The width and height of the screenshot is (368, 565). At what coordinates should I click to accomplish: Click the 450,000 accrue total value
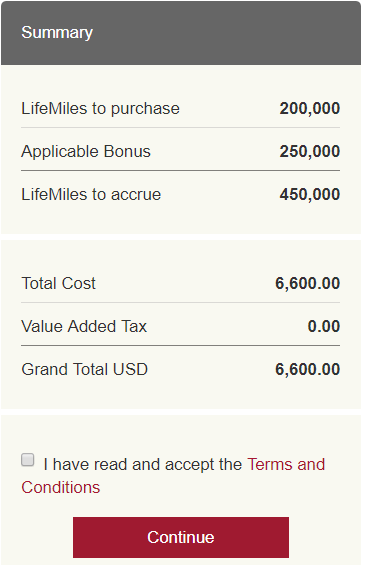click(x=310, y=194)
